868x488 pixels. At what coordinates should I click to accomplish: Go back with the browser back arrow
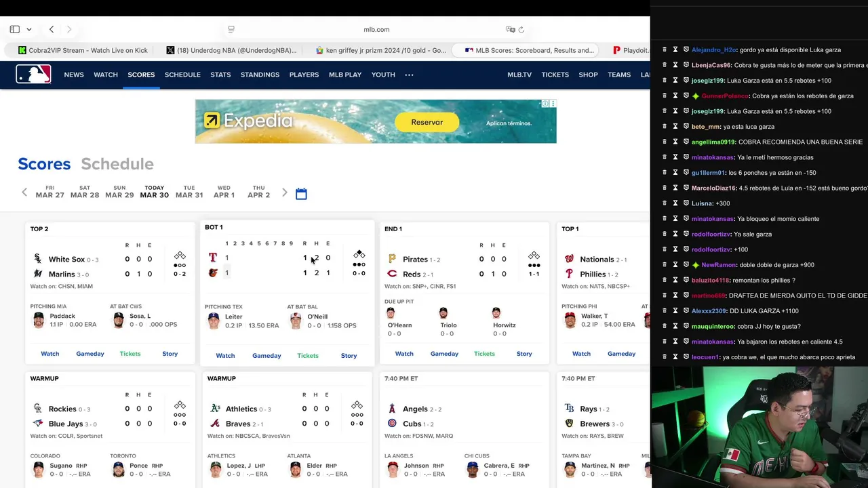point(52,29)
